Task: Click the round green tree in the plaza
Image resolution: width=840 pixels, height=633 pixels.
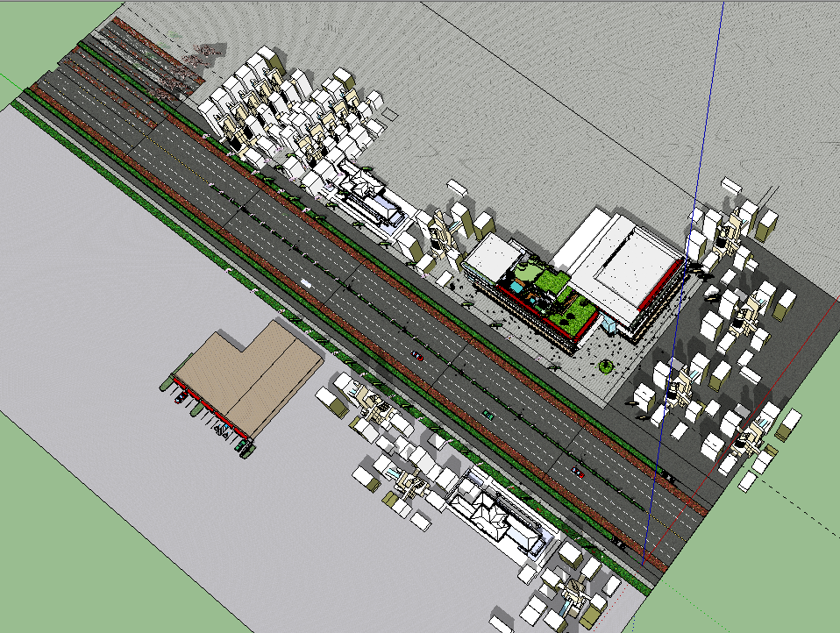Action: [x=606, y=366]
